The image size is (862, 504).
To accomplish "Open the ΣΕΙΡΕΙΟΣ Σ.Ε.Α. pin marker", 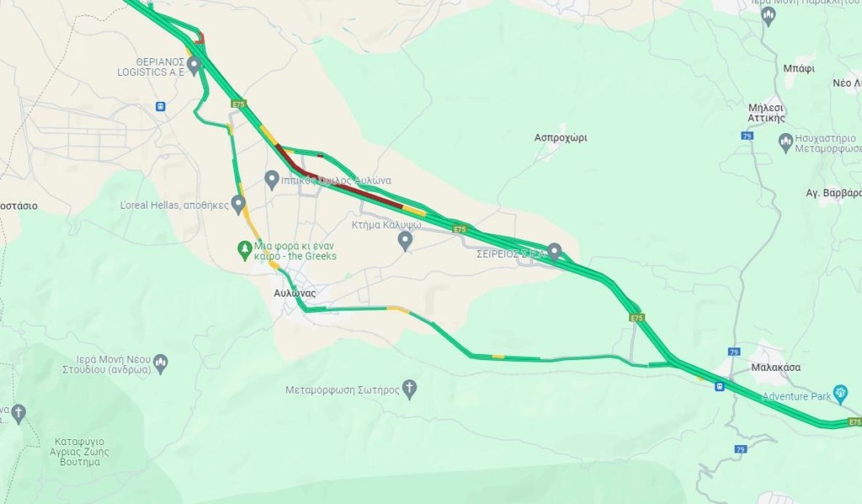I will [x=555, y=252].
